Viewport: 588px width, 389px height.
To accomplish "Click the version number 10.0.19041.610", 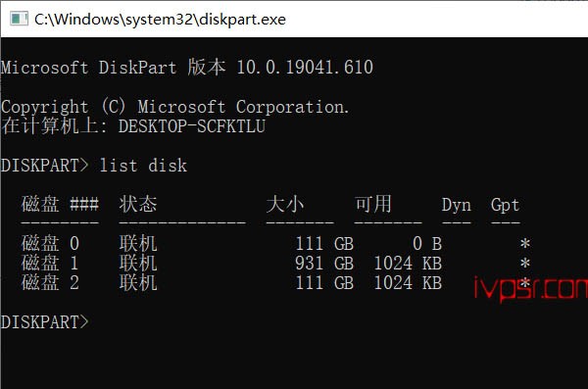I will pyautogui.click(x=305, y=68).
